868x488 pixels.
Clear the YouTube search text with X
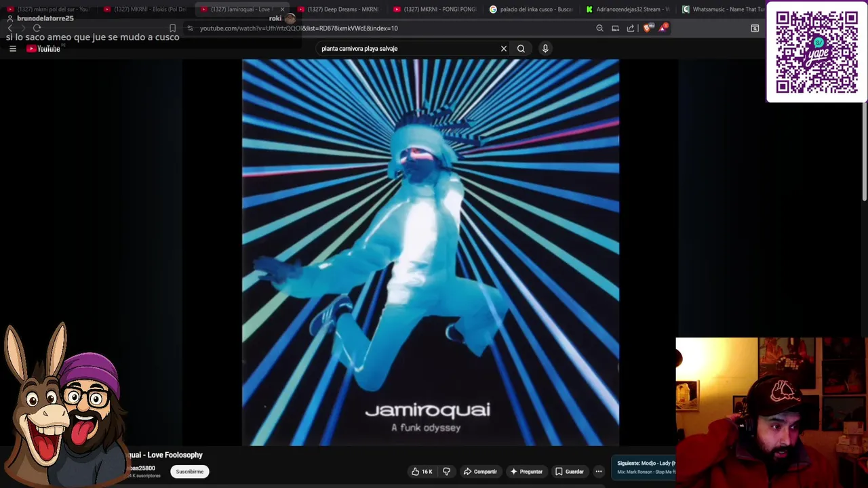504,49
